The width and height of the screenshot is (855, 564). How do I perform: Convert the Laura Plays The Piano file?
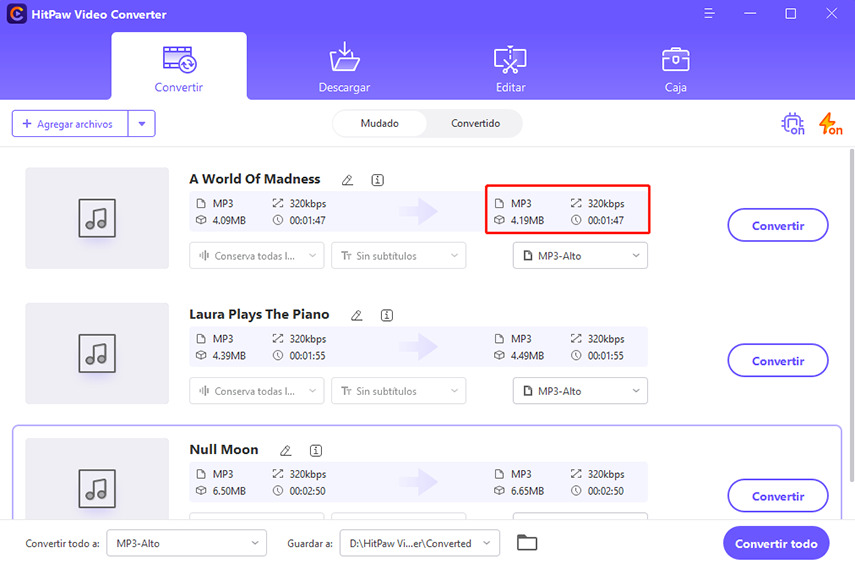click(778, 361)
